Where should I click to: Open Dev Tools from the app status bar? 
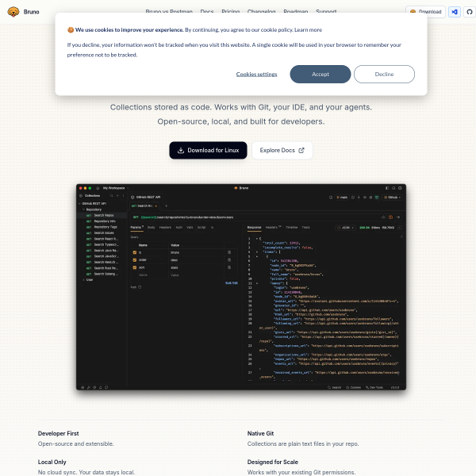374,388
